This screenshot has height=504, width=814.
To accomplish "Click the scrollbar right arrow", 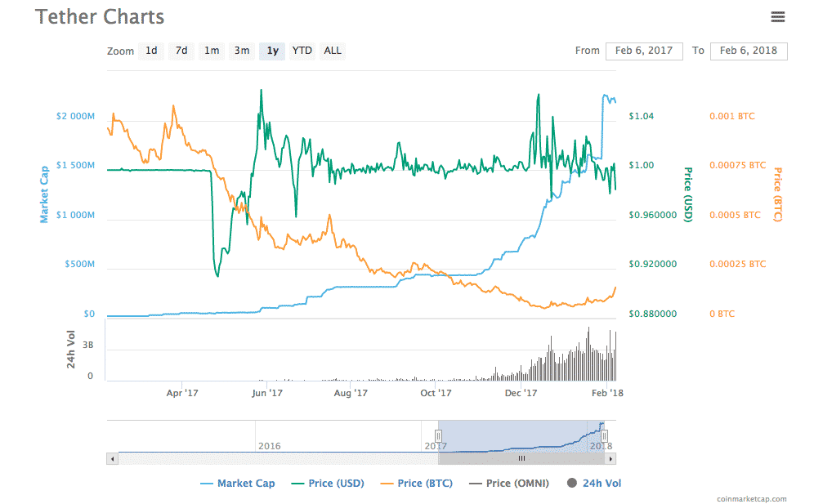I will 615,459.
